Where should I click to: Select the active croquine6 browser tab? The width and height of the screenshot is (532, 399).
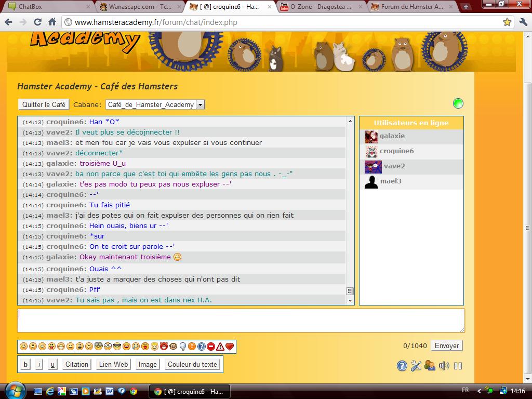[231, 6]
